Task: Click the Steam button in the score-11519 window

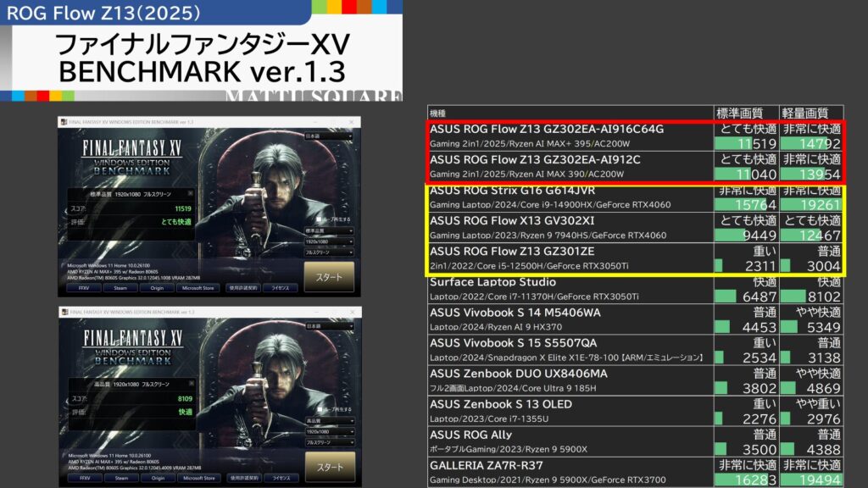Action: 120,288
